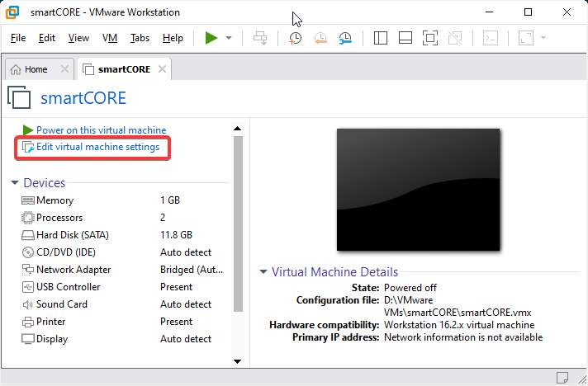Image resolution: width=588 pixels, height=386 pixels.
Task: Click the message log icon in status bar
Action: (x=562, y=377)
